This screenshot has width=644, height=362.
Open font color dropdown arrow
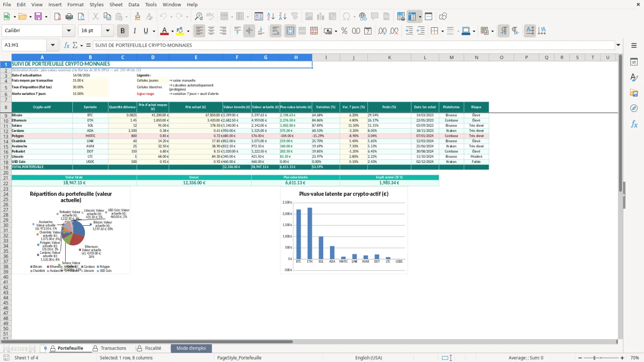pos(172,31)
